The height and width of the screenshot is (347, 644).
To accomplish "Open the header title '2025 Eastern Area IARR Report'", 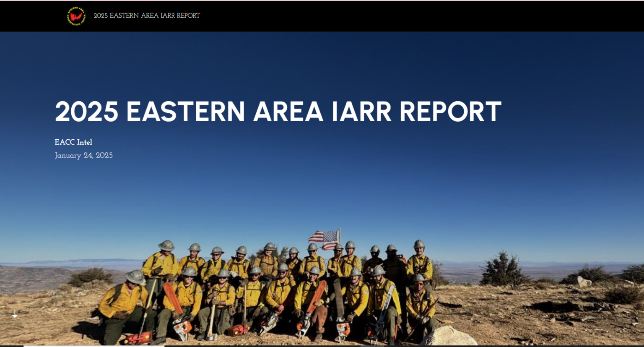I will tap(147, 16).
